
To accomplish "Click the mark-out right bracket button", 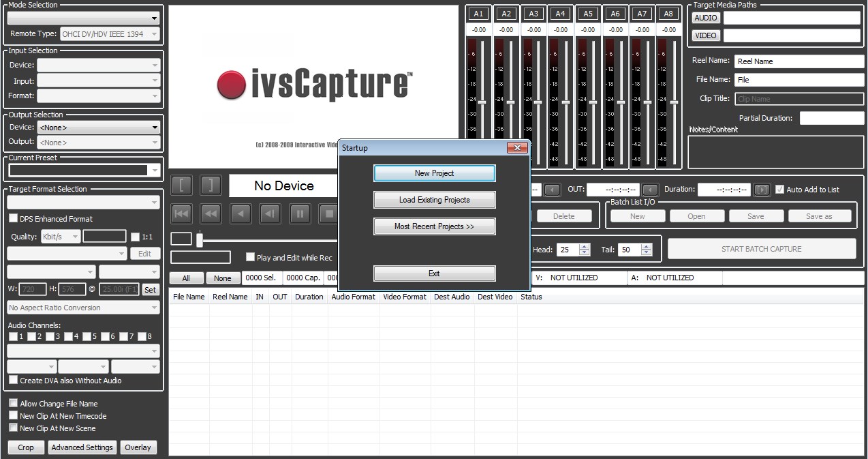I will tap(211, 186).
